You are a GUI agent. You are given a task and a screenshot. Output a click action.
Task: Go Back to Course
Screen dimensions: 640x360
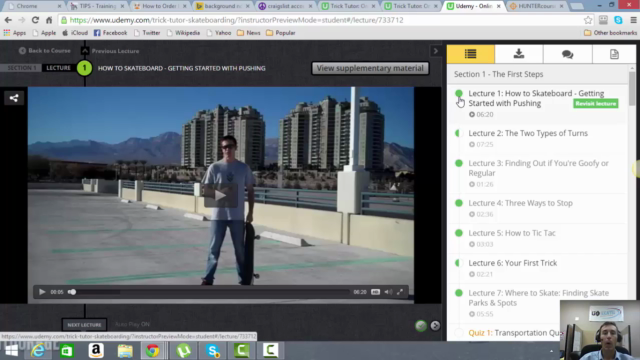(x=44, y=51)
